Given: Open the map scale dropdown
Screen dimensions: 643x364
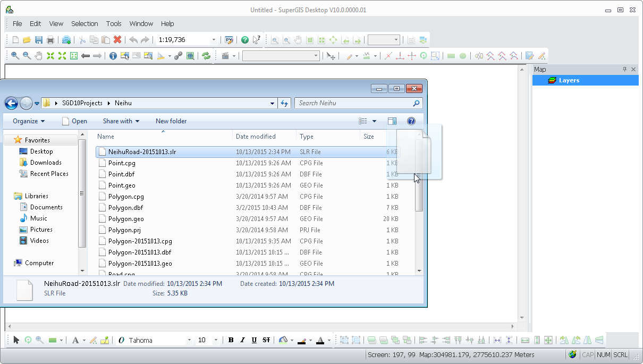Looking at the screenshot, I should tap(214, 40).
